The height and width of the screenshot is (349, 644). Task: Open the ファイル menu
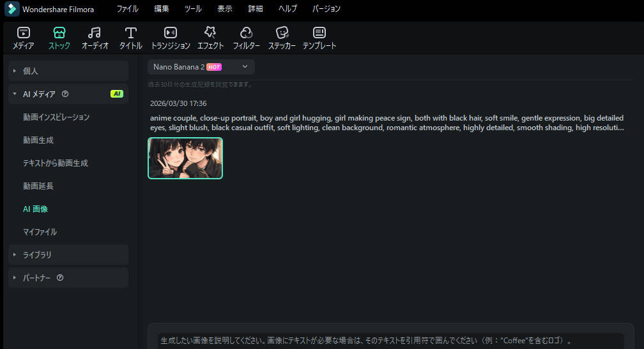[127, 9]
